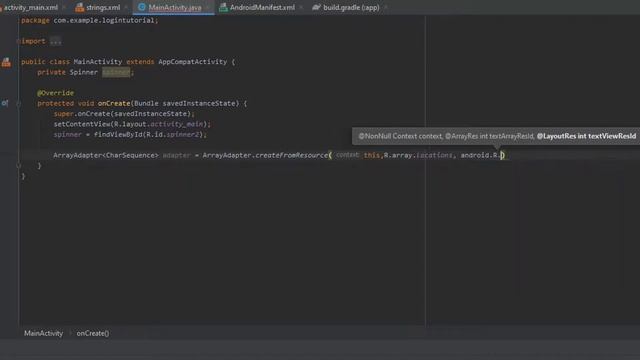Click the onCreate method name in its signature
Screen dimensions: 640x360
click(114, 103)
